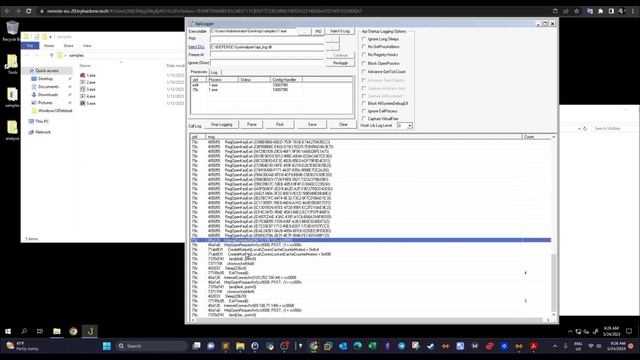Click the Pause button
The height and width of the screenshot is (360, 640).
point(252,124)
